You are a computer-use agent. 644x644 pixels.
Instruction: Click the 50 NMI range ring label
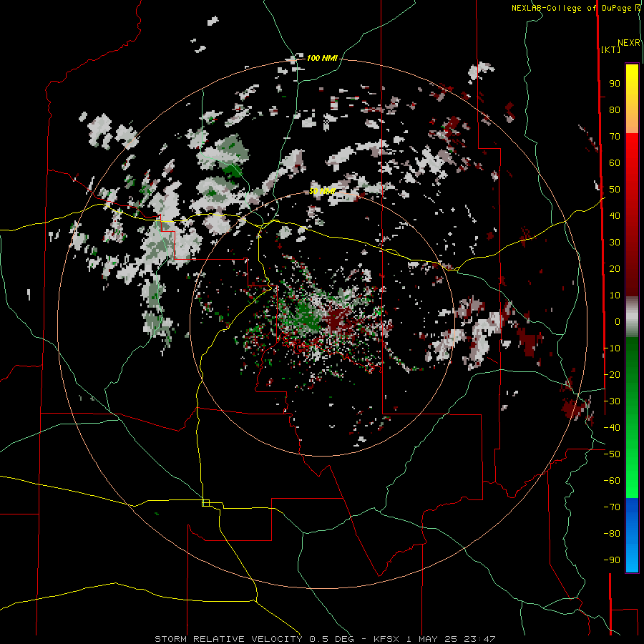[322, 191]
